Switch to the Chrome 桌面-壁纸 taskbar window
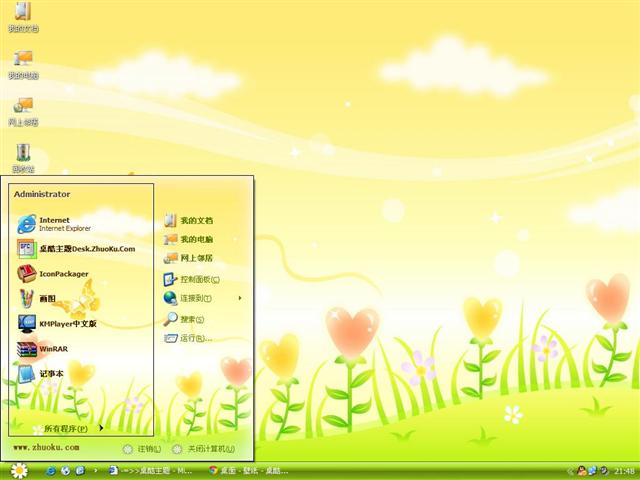The height and width of the screenshot is (480, 640). click(249, 471)
